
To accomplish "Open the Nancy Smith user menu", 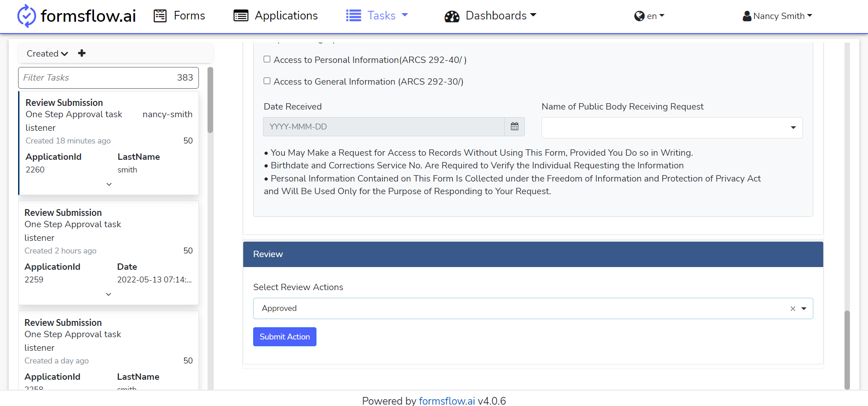I will [783, 16].
